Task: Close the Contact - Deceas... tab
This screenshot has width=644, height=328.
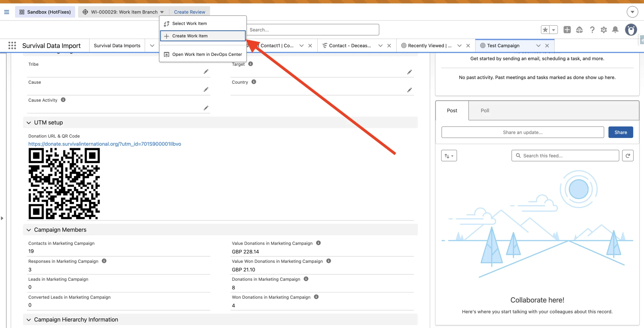Action: click(x=389, y=46)
